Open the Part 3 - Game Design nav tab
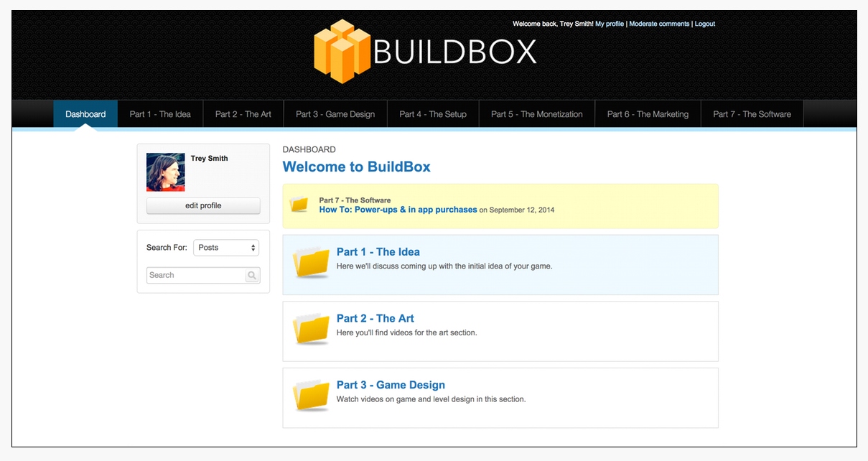Image resolution: width=868 pixels, height=461 pixels. point(335,114)
